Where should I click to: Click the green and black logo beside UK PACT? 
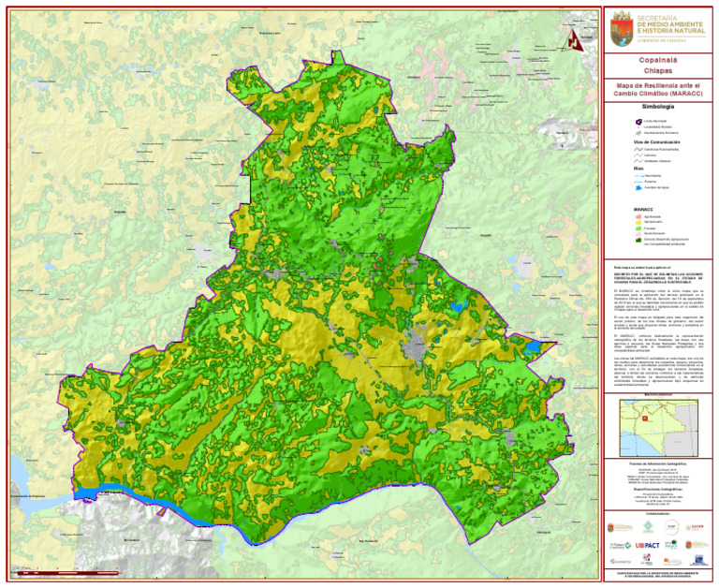click(x=671, y=545)
